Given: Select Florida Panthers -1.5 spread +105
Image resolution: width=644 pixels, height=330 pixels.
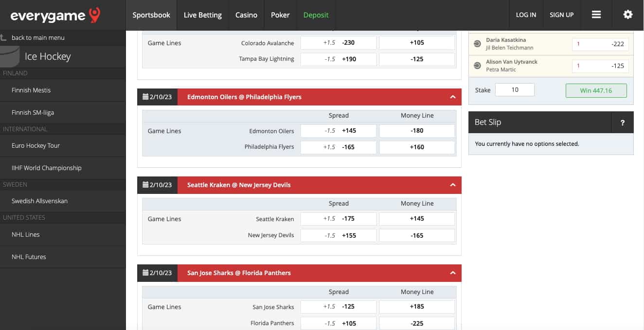Looking at the screenshot, I should click(x=339, y=324).
